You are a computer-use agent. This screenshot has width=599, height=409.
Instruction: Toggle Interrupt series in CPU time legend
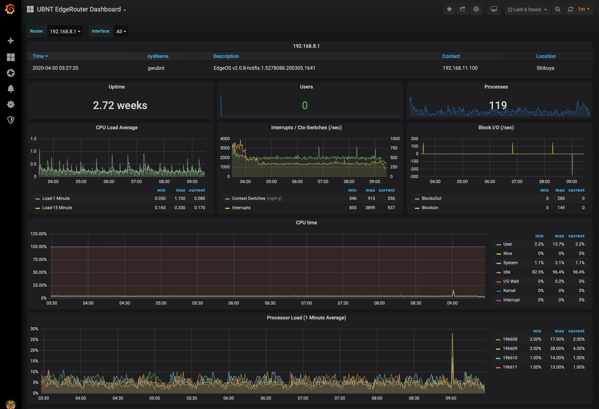tap(511, 300)
